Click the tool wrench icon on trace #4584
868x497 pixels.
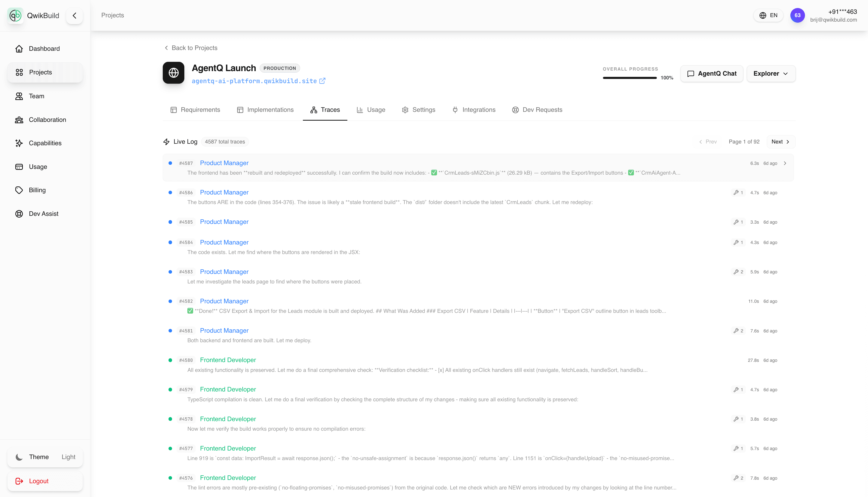click(x=736, y=242)
